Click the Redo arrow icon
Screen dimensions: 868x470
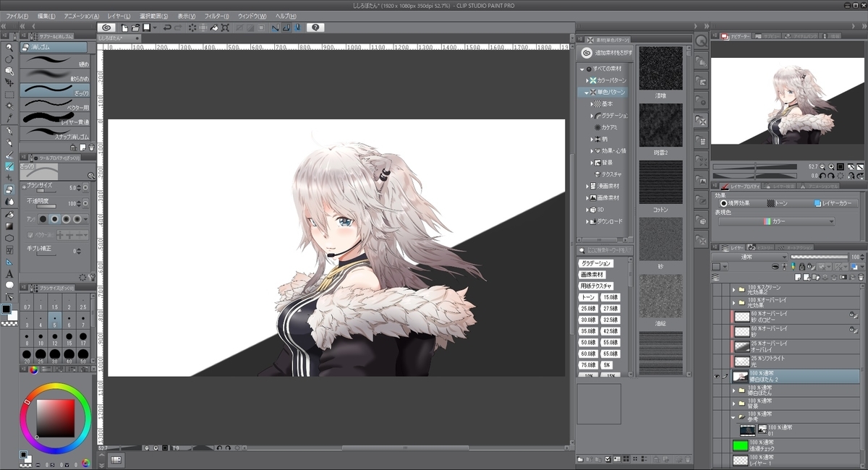179,27
